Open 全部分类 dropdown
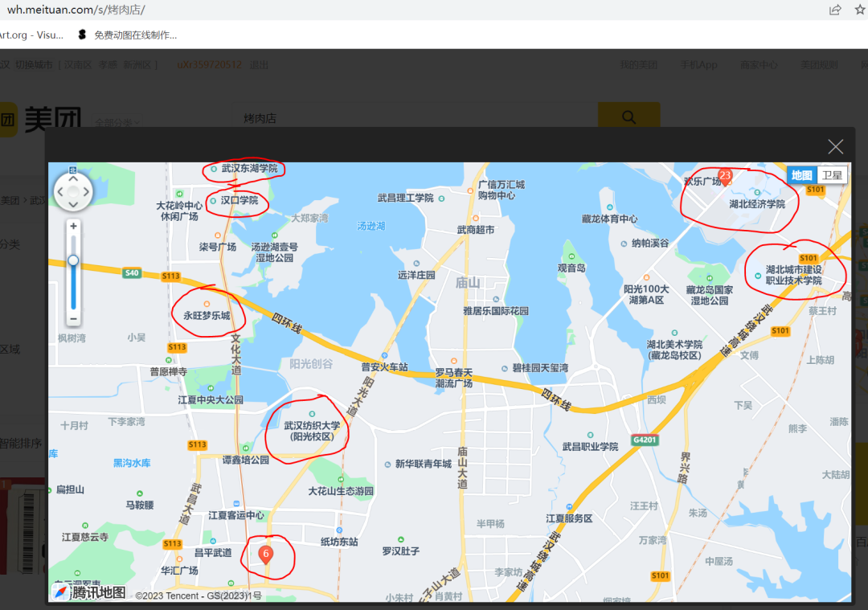Viewport: 868px width, 610px height. 117,122
